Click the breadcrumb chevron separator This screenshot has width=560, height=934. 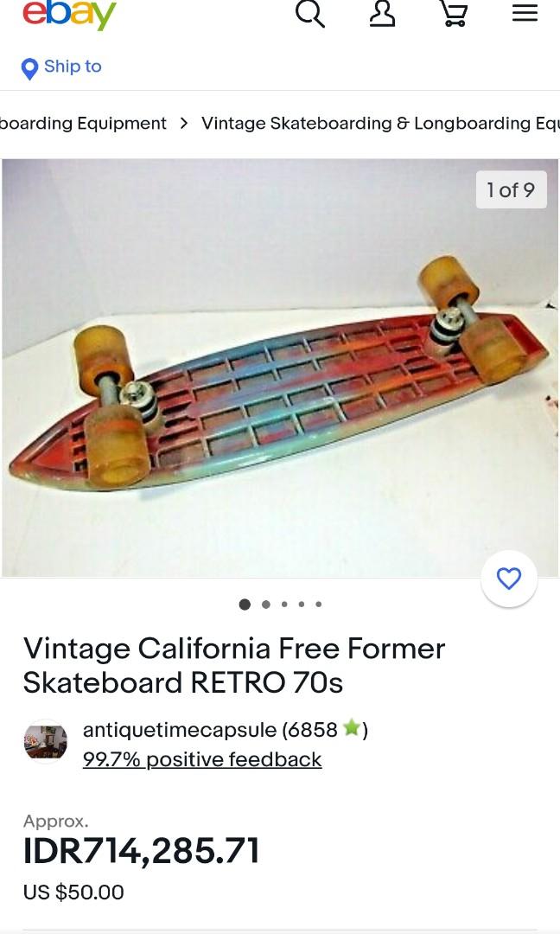(184, 124)
